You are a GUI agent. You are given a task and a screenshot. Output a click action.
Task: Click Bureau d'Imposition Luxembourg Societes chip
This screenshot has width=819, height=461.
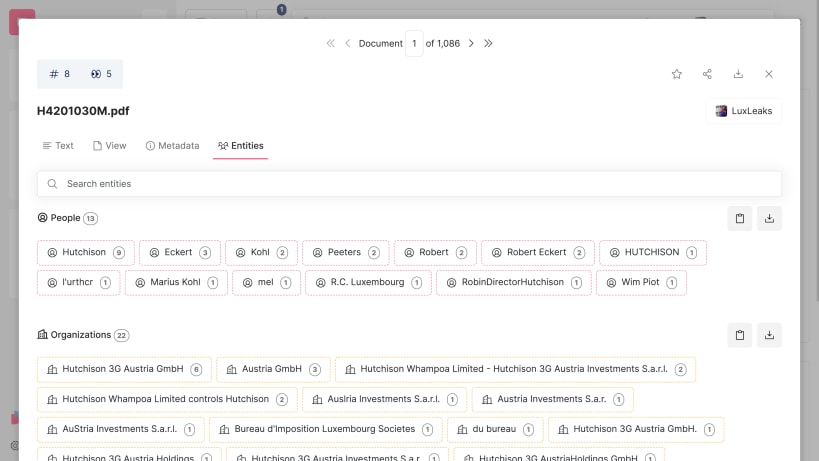click(x=326, y=429)
